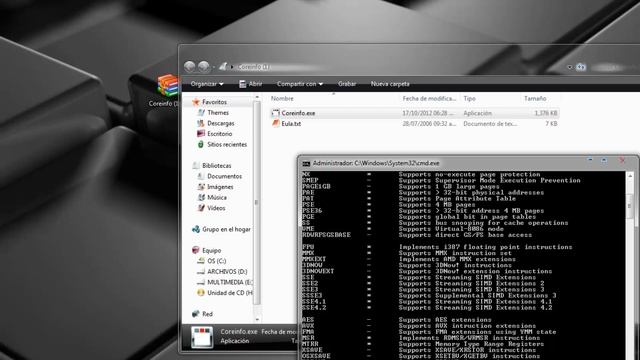Select Favoritos in navigation pane
This screenshot has width=640, height=360.
coord(214,102)
